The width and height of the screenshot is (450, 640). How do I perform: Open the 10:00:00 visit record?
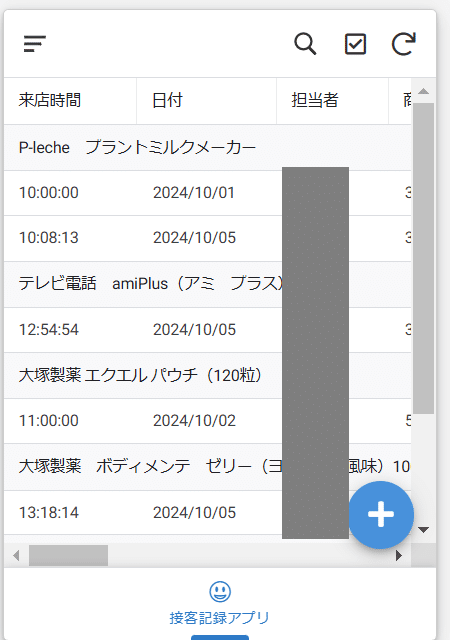49,193
